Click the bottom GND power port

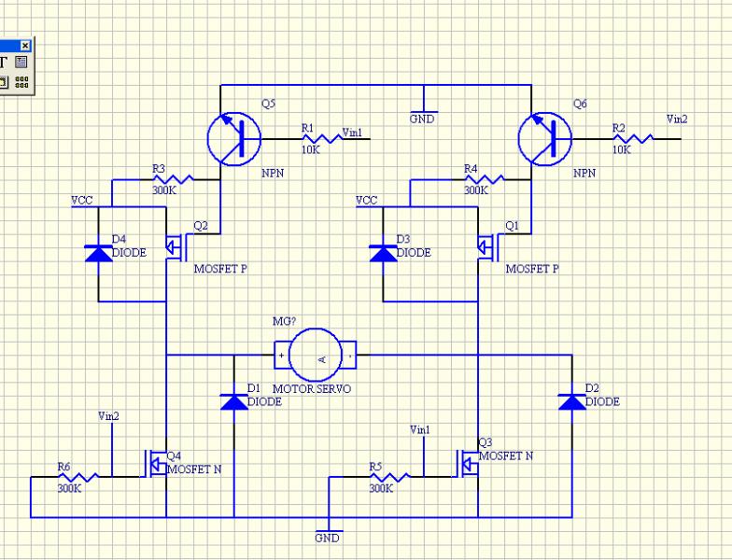click(328, 532)
